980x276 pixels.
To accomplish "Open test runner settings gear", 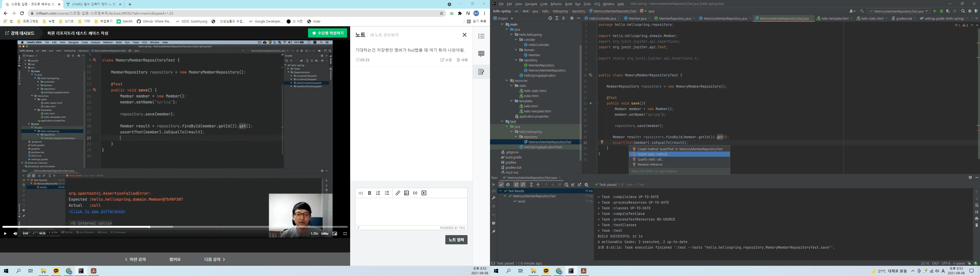I will click(x=586, y=185).
